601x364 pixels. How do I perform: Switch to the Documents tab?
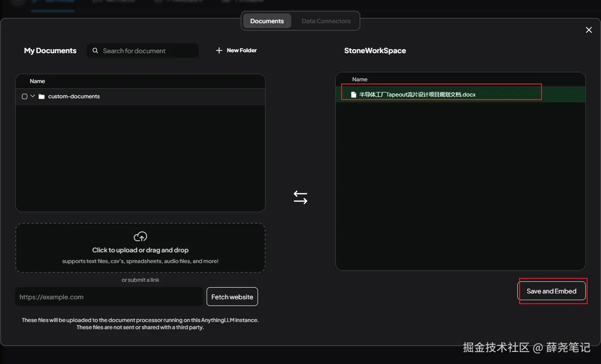point(267,21)
